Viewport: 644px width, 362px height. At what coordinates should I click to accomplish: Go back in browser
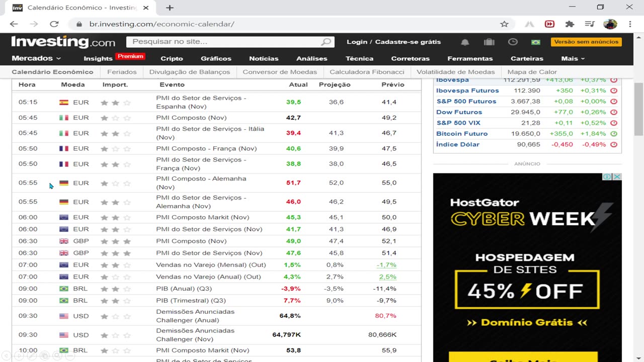pos(14,24)
